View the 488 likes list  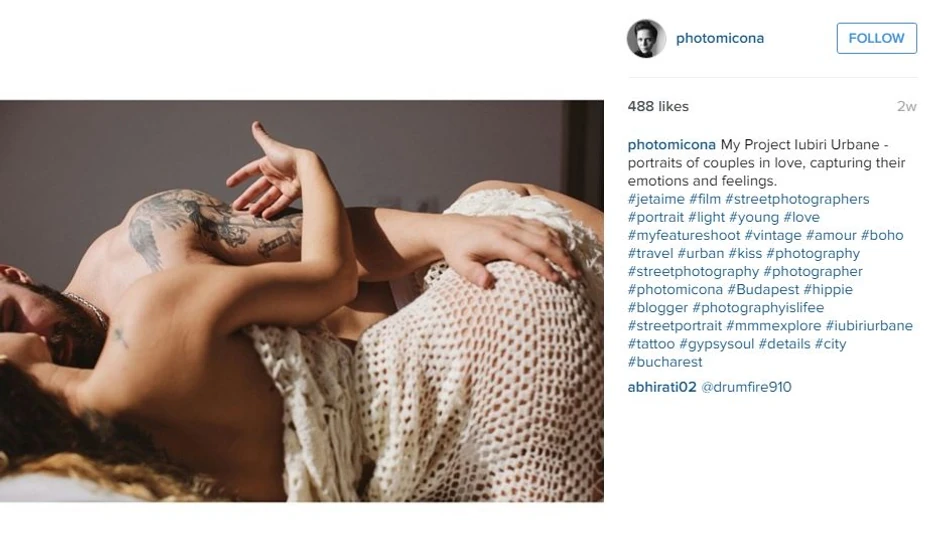point(658,106)
